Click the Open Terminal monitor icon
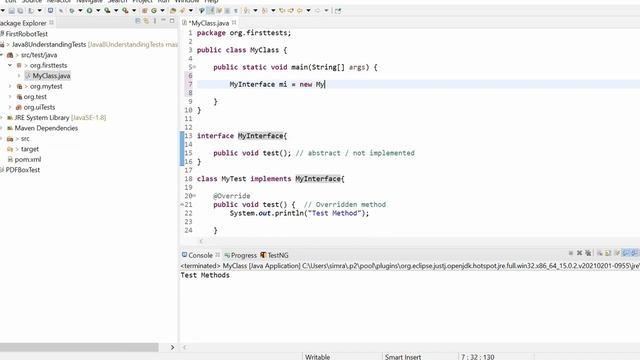 [x=50, y=11]
